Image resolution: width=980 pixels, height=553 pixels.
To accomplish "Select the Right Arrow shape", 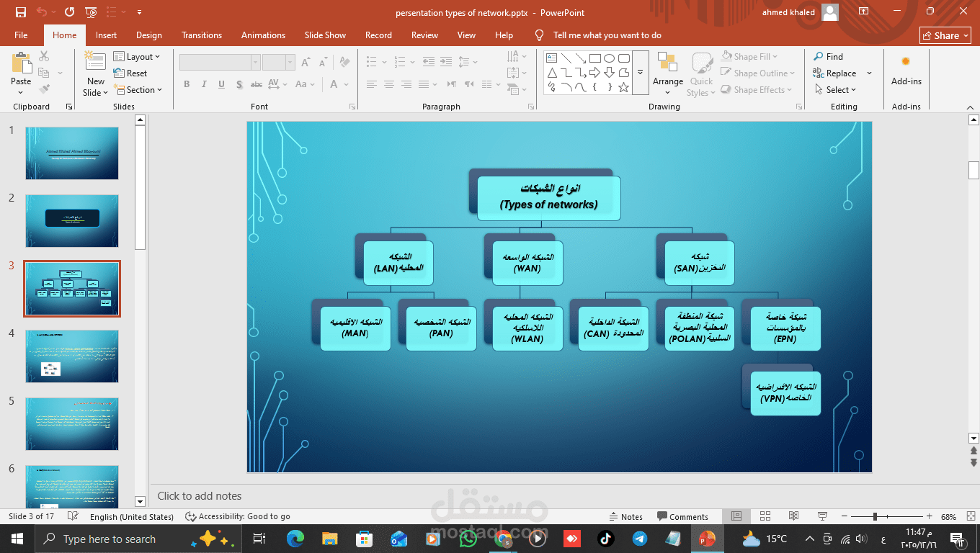I will coord(595,73).
